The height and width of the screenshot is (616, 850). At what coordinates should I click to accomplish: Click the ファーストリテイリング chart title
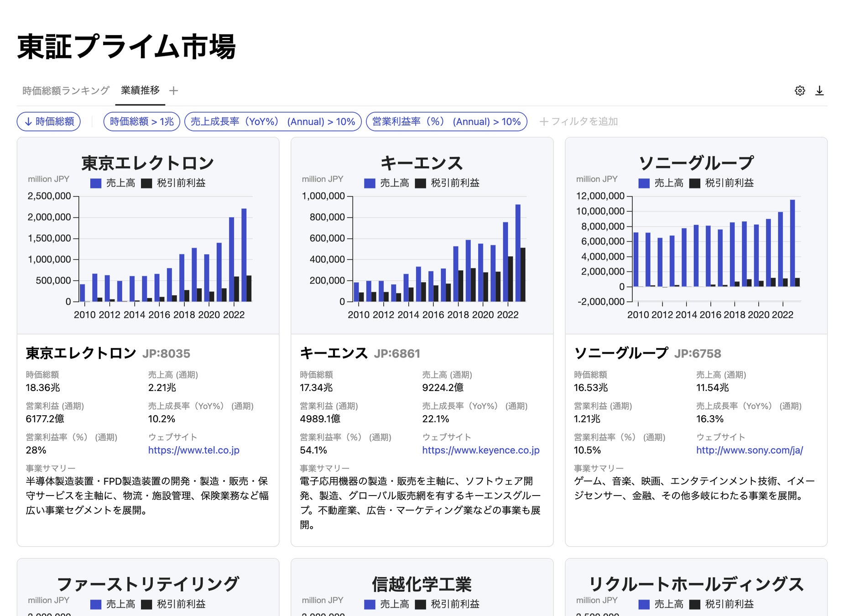point(148,584)
